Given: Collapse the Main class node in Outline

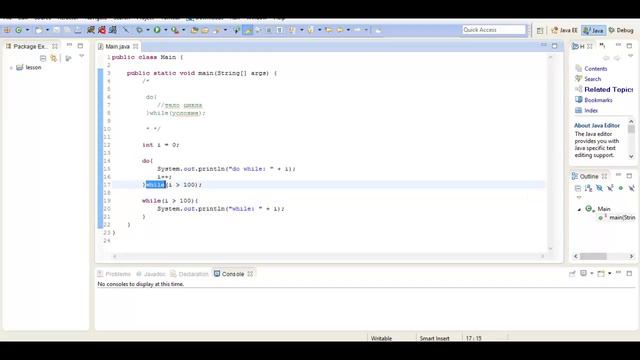Looking at the screenshot, I should click(x=579, y=209).
